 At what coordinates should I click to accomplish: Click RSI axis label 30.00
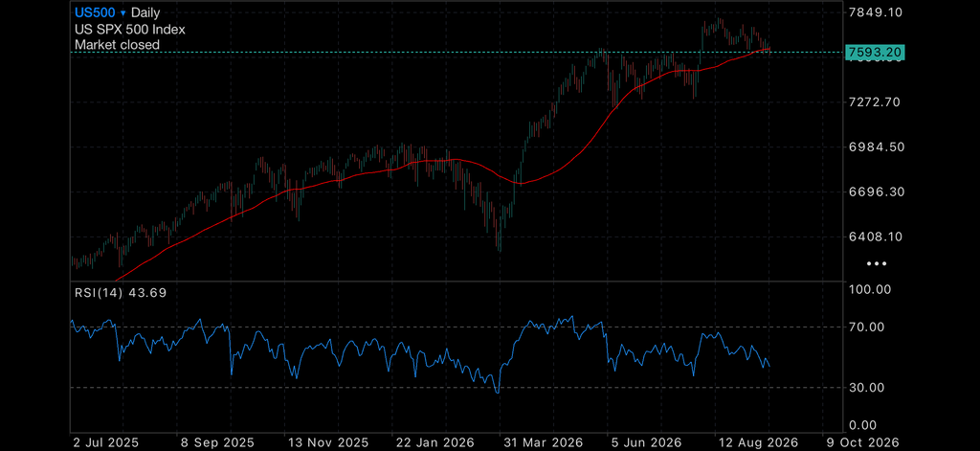[x=867, y=388]
